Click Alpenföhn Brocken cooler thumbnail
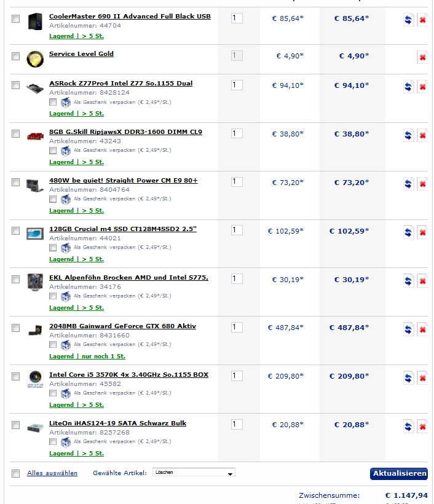Image resolution: width=434 pixels, height=504 pixels. coord(35,282)
